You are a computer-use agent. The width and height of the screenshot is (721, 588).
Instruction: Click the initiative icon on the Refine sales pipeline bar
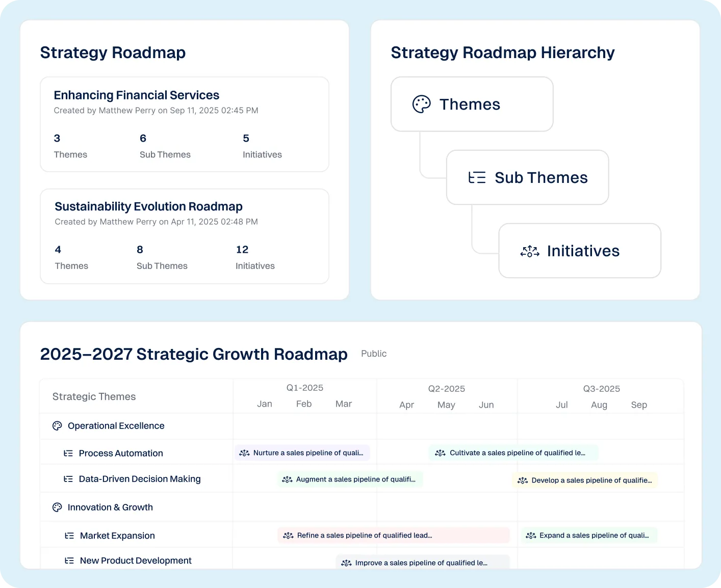[288, 535]
